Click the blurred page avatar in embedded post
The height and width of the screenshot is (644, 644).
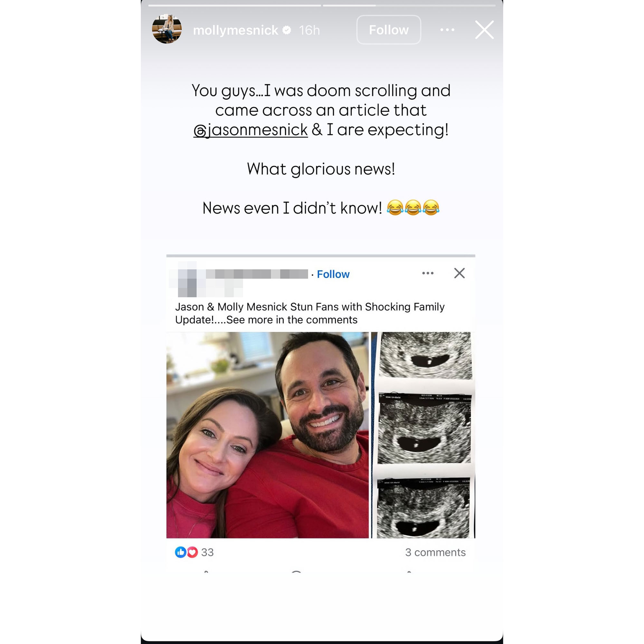click(187, 279)
